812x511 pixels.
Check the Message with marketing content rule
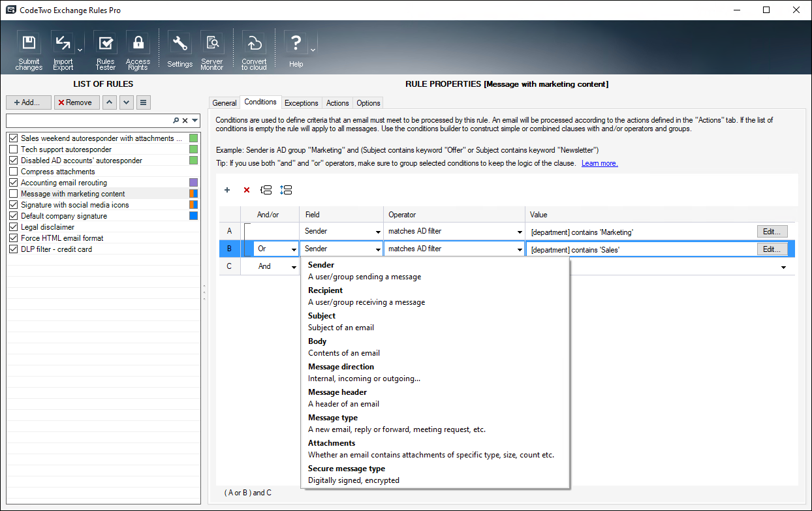tap(13, 194)
